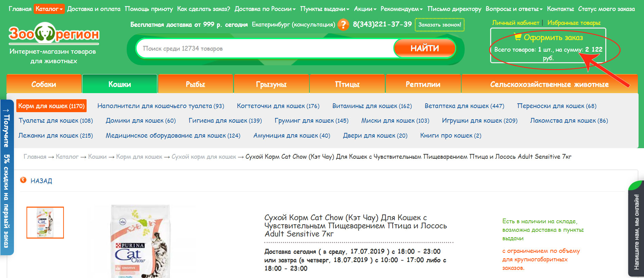Click Екатеринбург (консультация) city label

click(x=293, y=24)
